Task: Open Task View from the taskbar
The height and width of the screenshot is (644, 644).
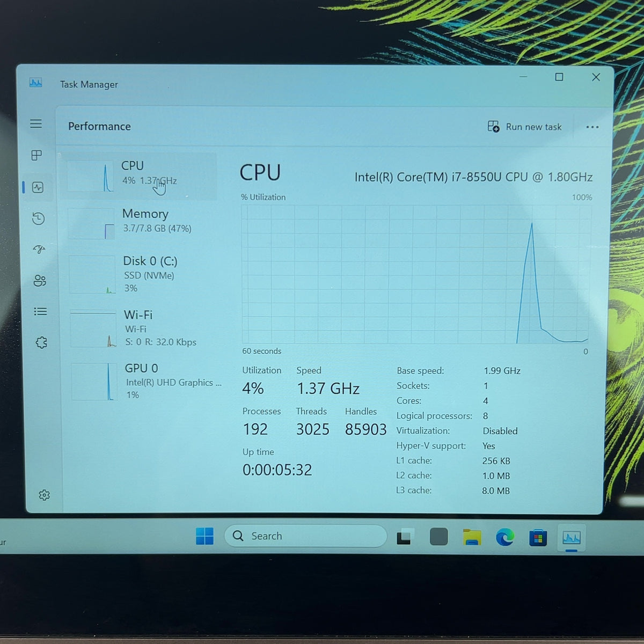Action: tap(406, 537)
